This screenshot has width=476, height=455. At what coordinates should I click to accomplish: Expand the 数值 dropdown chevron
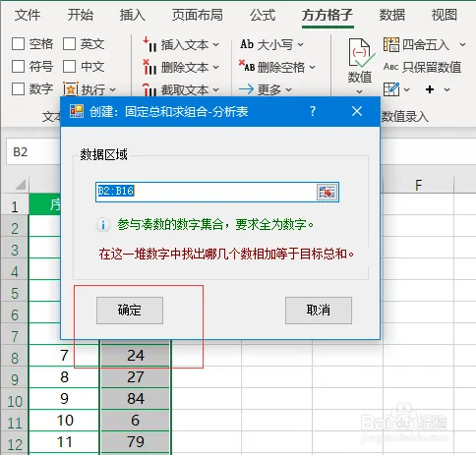click(x=359, y=91)
